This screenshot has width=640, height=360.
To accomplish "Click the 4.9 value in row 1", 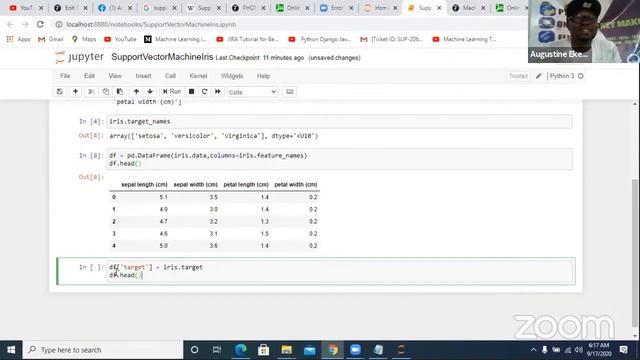I will click(x=164, y=209).
